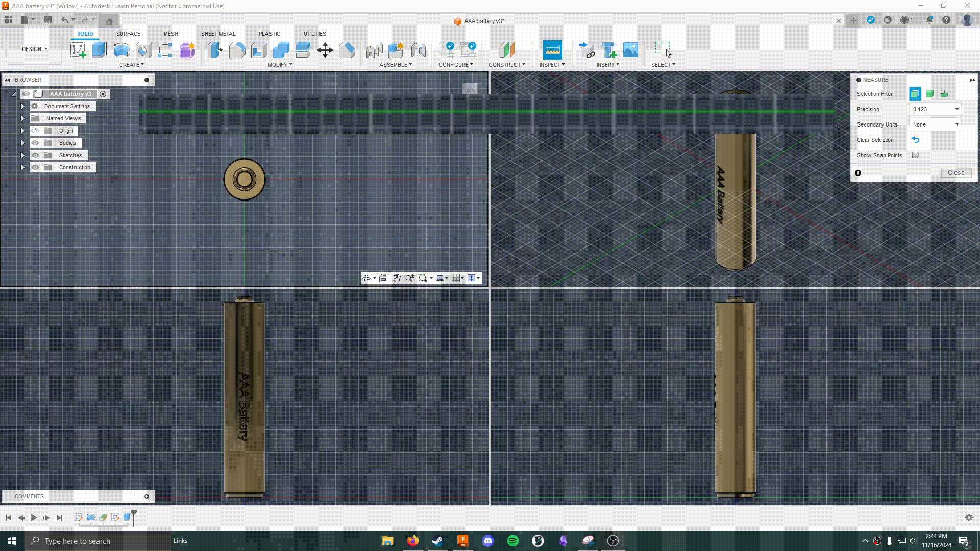Switch to the Surface tab
The width and height of the screenshot is (980, 551).
point(128,34)
